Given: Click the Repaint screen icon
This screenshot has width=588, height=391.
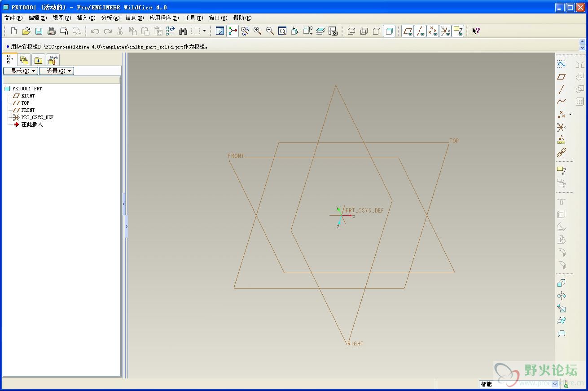Looking at the screenshot, I should (220, 31).
